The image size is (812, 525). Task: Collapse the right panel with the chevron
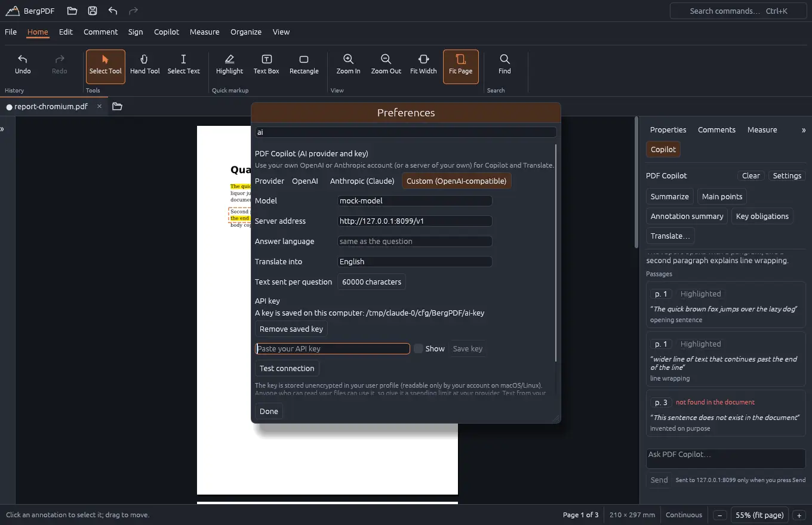pos(804,130)
